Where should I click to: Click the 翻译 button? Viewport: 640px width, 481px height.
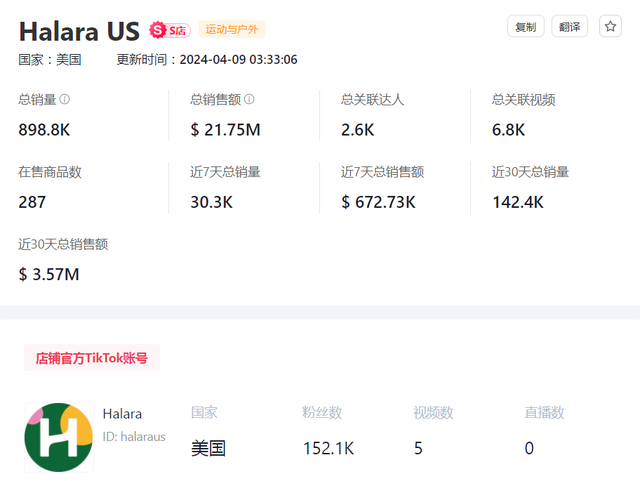coord(569,27)
